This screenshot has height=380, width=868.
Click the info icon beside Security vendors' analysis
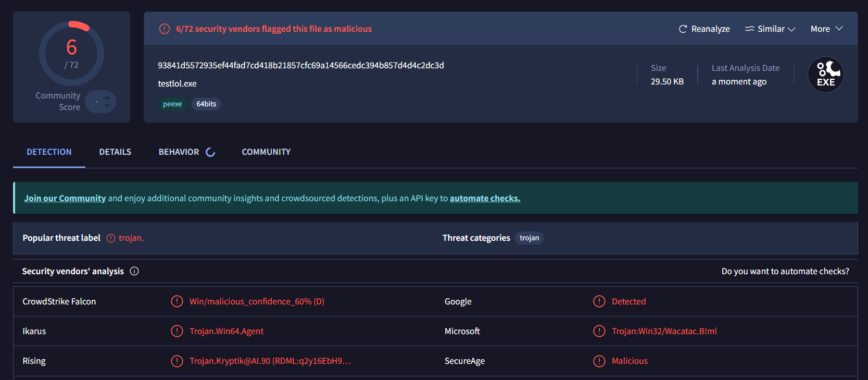(x=134, y=271)
